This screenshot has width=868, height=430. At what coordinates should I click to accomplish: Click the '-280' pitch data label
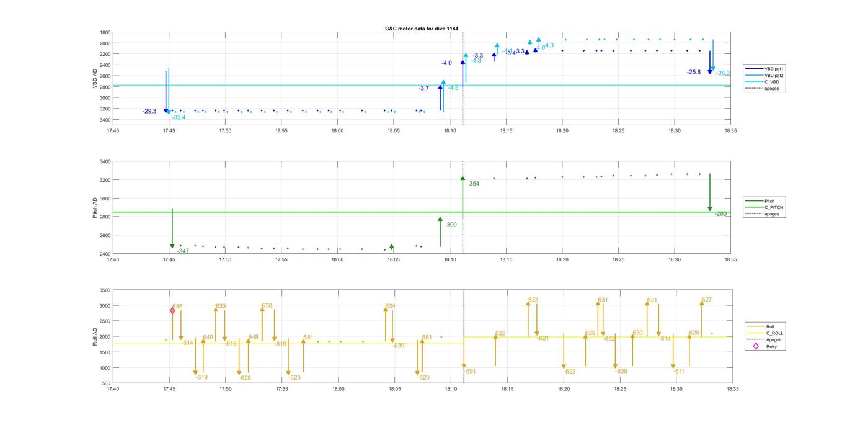click(x=720, y=214)
